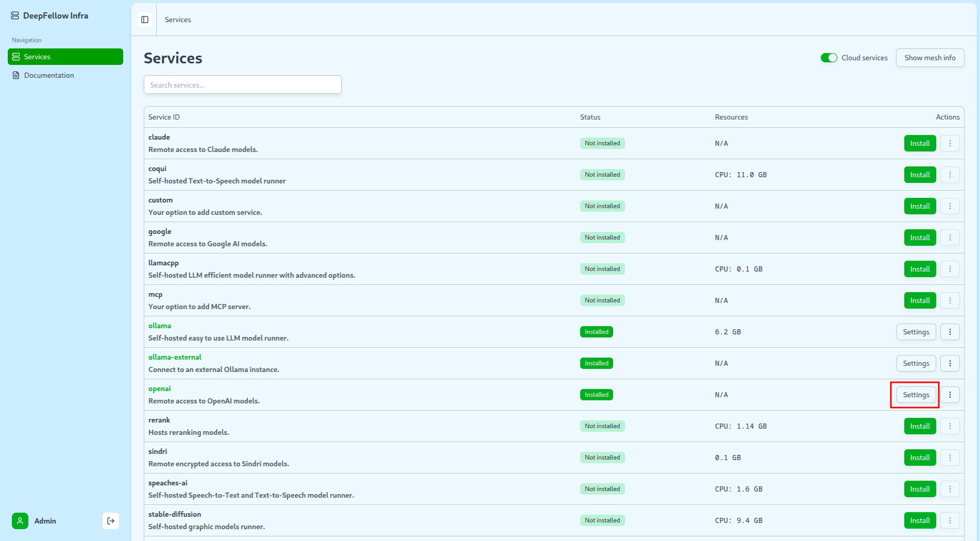
Task: Open Settings for the openai service
Action: click(916, 395)
